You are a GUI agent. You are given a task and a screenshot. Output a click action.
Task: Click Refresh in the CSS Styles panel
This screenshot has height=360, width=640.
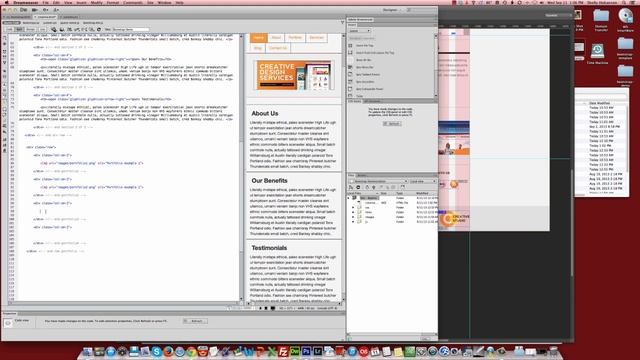[x=392, y=124]
